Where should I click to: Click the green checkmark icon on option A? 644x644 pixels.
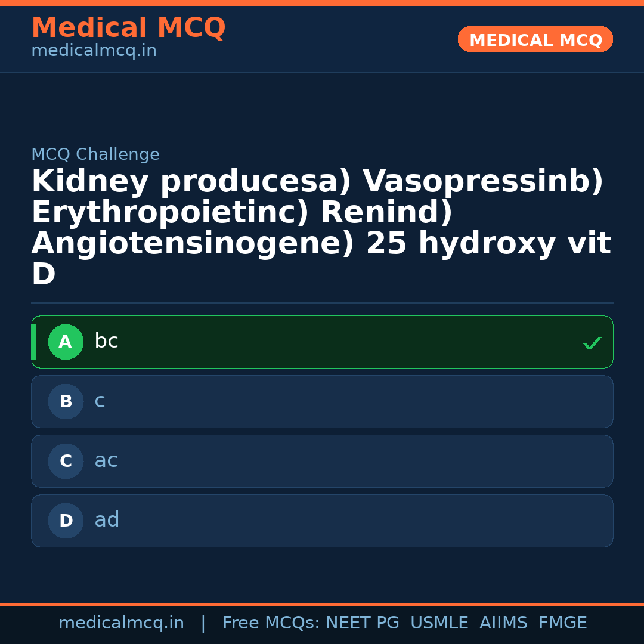592,343
